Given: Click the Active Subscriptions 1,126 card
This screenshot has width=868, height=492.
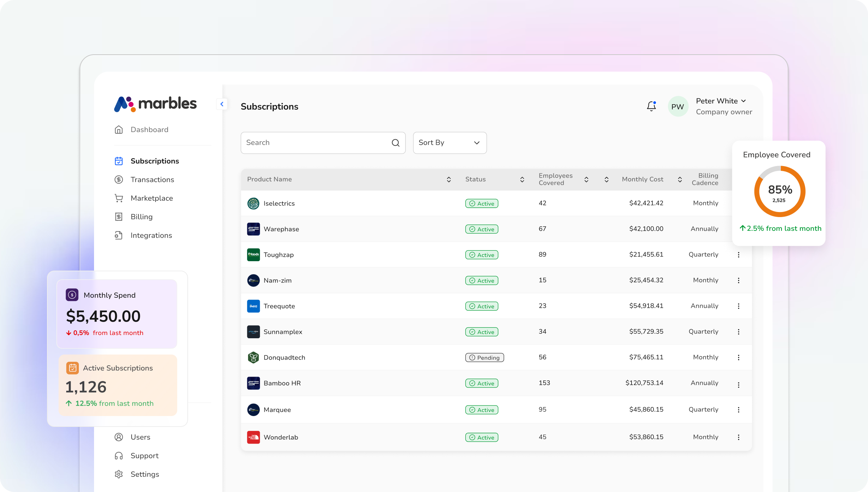Looking at the screenshot, I should 118,385.
